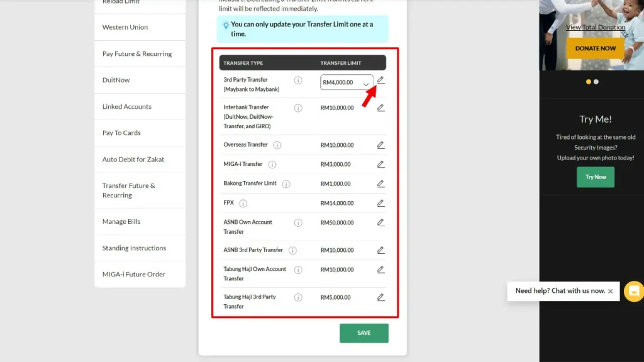Viewport: 644px width, 362px height.
Task: Show info for ASNB Own Account Transfer
Action: pyautogui.click(x=298, y=222)
